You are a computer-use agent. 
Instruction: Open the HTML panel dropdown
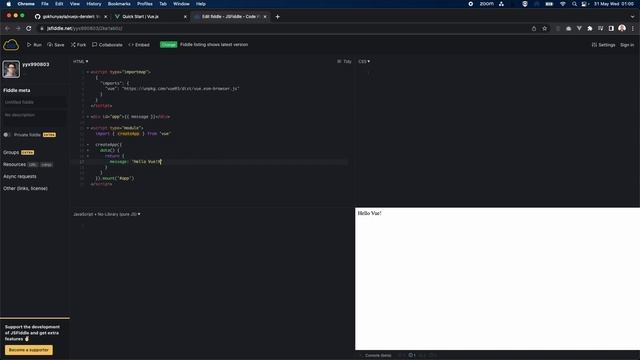coord(80,61)
